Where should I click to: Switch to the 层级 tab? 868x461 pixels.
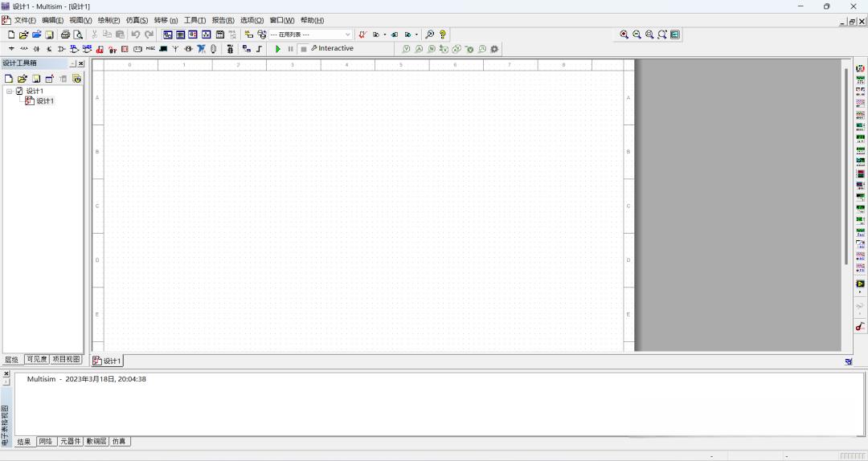coord(11,360)
